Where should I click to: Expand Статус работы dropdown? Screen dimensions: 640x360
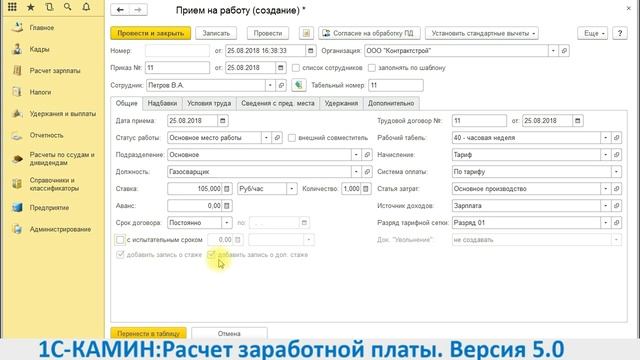tap(266, 138)
